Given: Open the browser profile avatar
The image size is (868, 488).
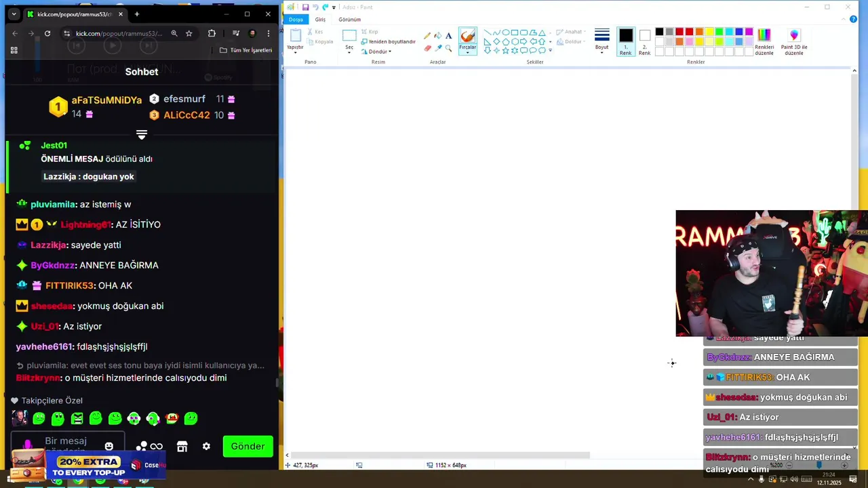Looking at the screenshot, I should click(252, 33).
